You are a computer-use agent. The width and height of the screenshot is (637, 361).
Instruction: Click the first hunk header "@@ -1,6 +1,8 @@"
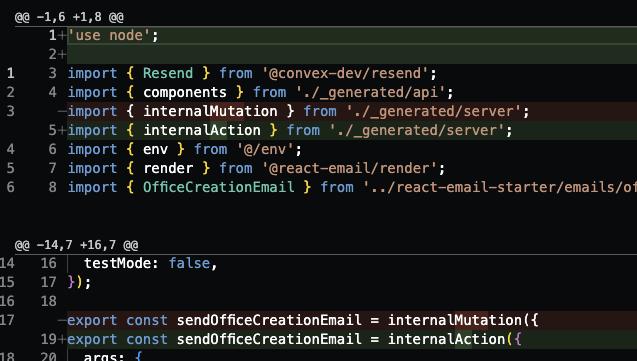pos(69,17)
